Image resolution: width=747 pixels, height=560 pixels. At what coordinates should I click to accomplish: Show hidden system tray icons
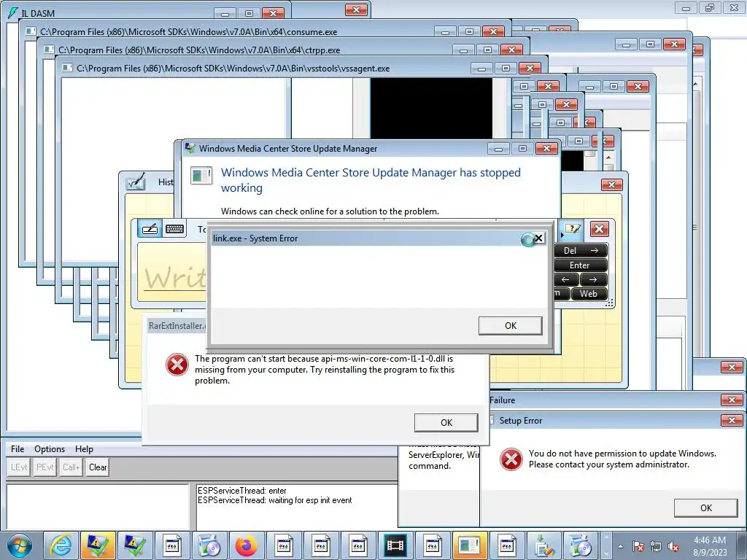[x=620, y=546]
